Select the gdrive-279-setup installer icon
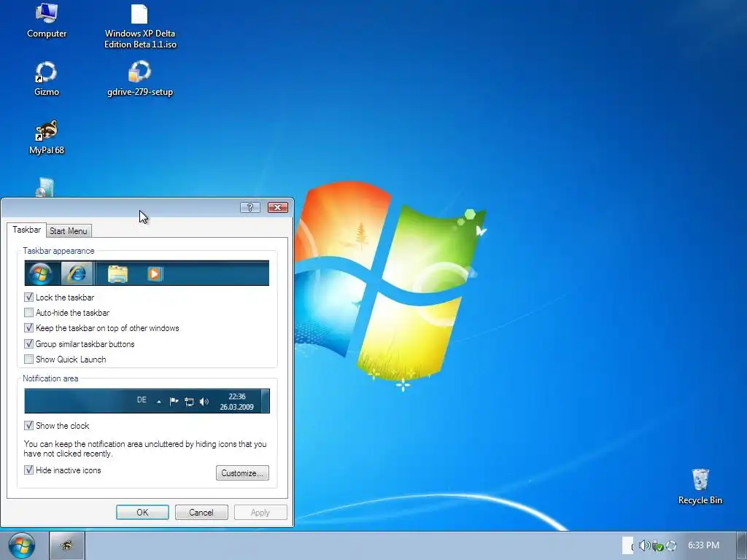Viewport: 747px width, 560px height. click(140, 79)
